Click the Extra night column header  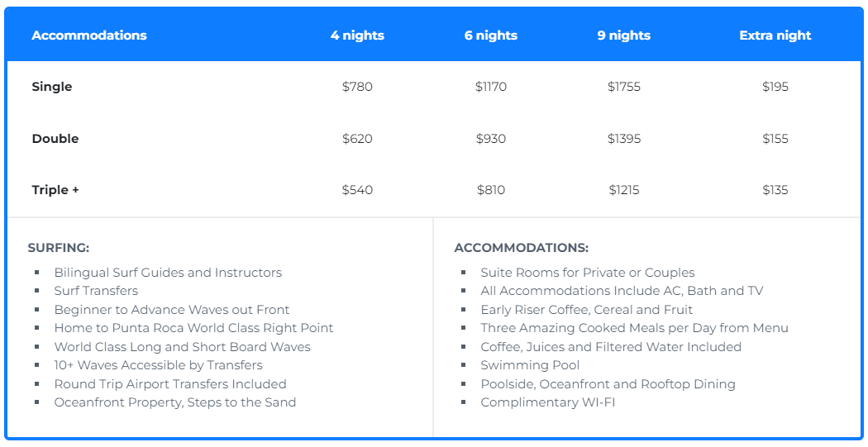click(775, 36)
